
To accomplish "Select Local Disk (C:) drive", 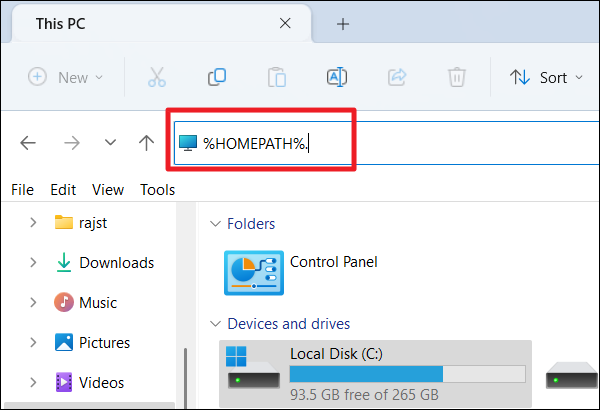I will click(x=375, y=374).
